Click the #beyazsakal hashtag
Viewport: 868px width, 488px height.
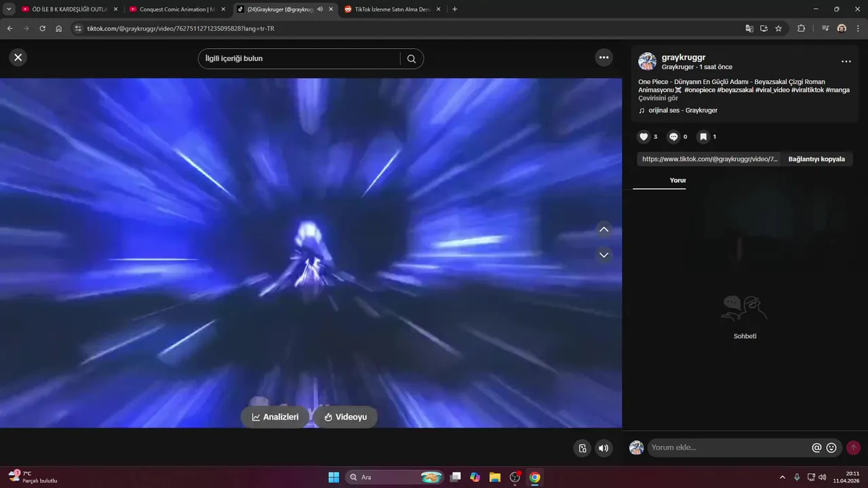[735, 90]
